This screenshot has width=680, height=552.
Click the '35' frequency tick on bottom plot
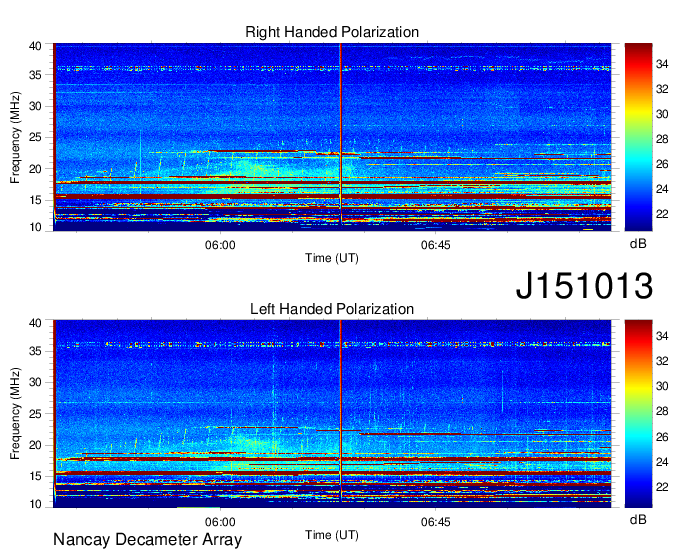[36, 351]
